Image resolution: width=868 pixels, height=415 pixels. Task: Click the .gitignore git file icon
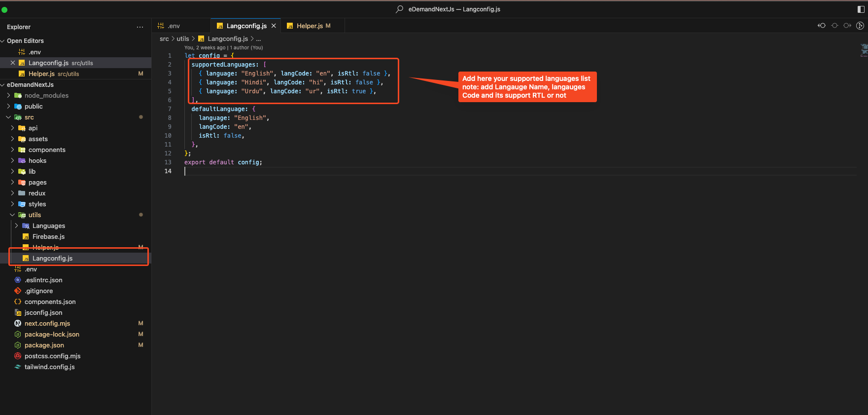18,291
